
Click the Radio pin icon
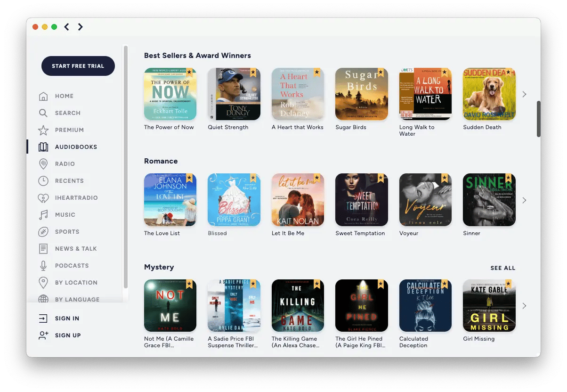click(x=43, y=164)
